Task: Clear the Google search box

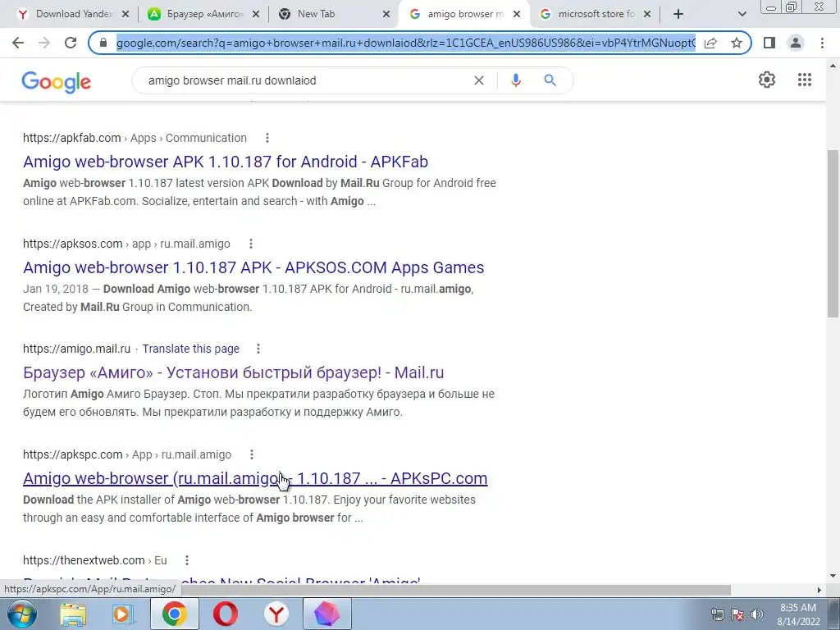Action: point(479,80)
